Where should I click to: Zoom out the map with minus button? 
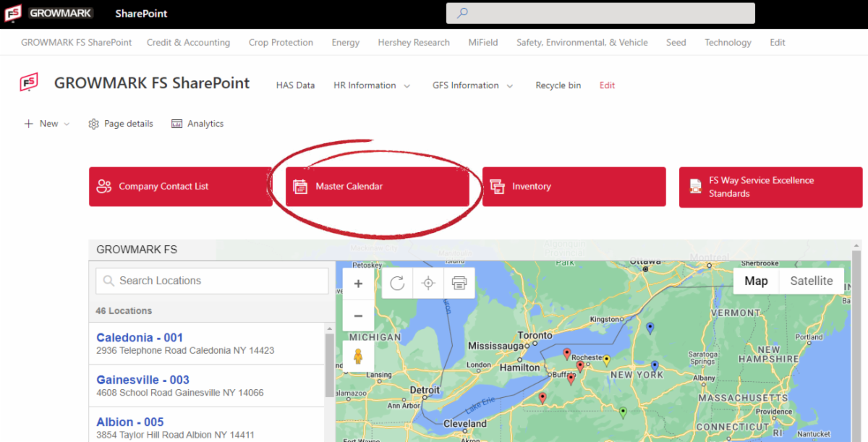pyautogui.click(x=358, y=316)
